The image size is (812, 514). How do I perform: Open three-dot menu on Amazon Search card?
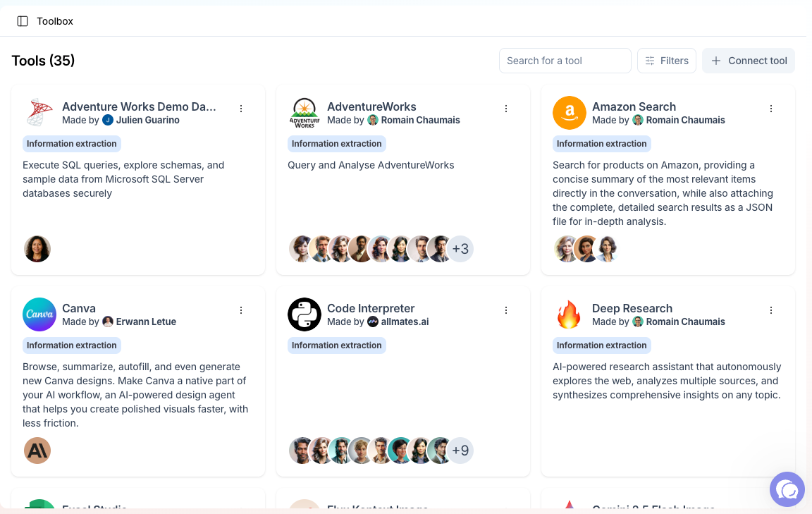tap(771, 109)
